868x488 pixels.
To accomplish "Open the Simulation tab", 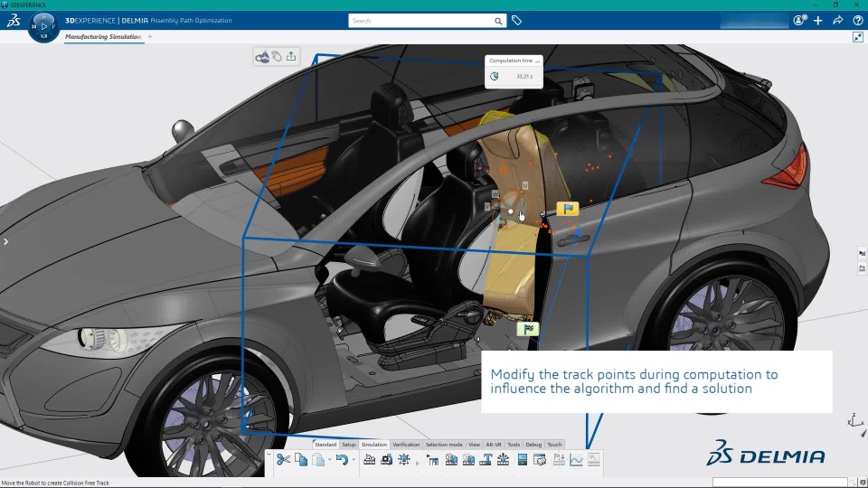I will (374, 445).
